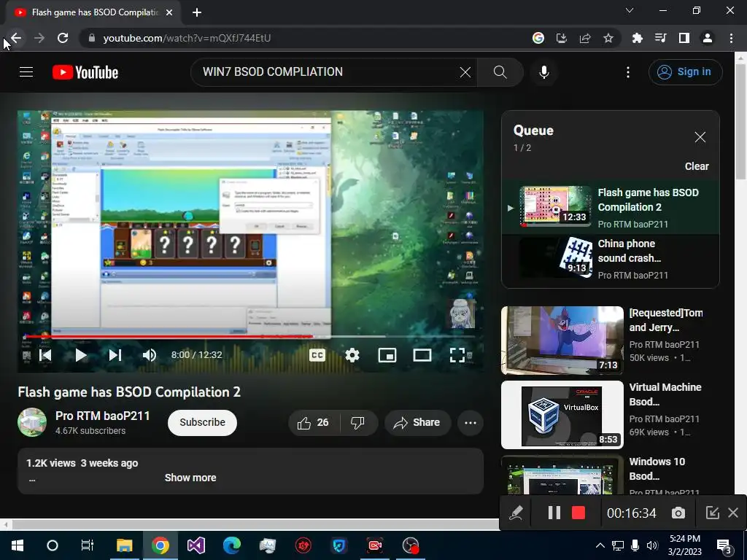Subscribe to Pro RTM baoP211
The height and width of the screenshot is (560, 747).
pos(203,422)
